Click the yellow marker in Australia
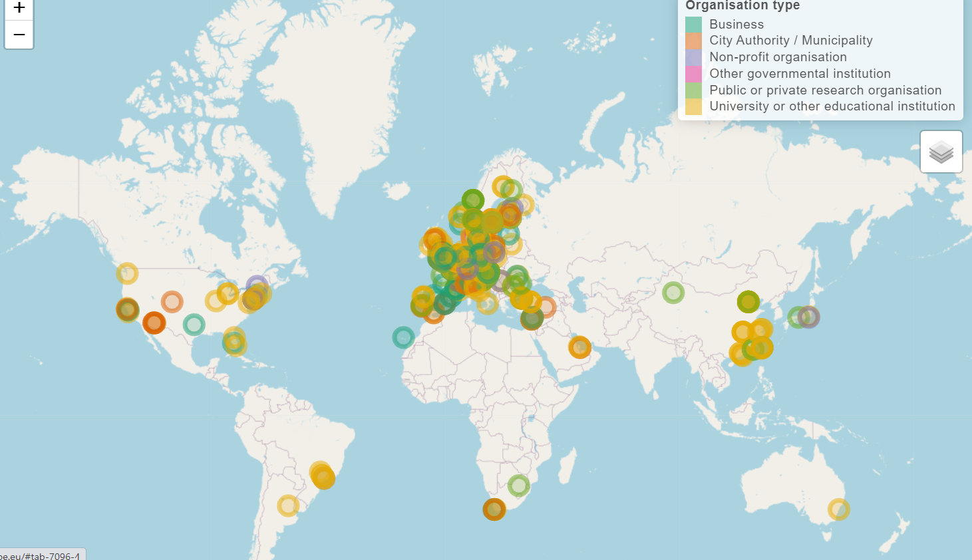 pos(839,509)
